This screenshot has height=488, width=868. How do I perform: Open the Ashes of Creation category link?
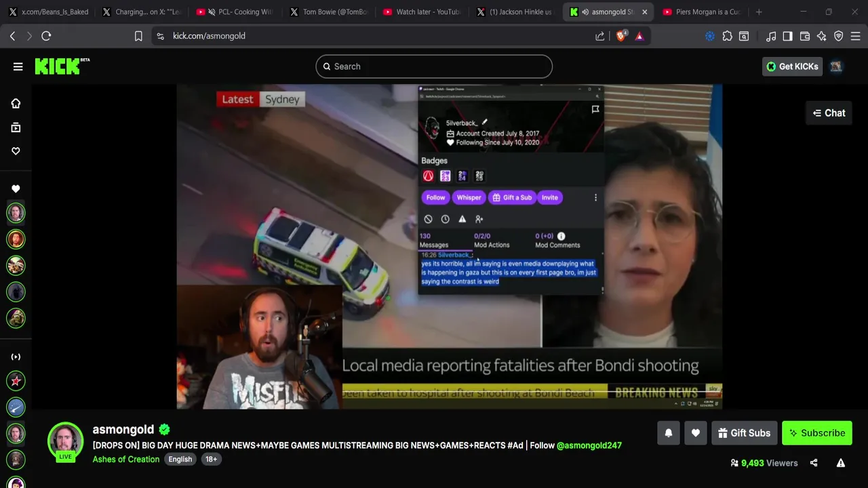coord(126,459)
